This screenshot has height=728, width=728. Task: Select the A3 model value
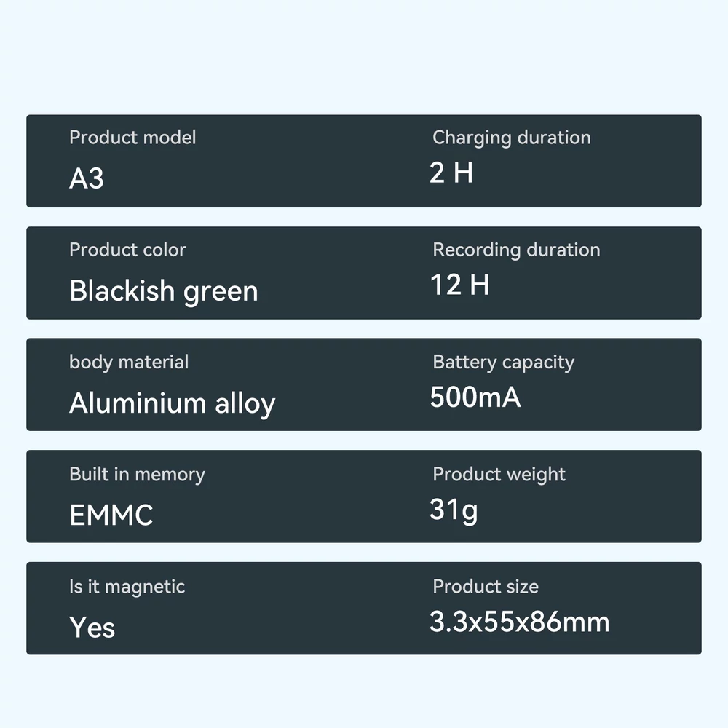click(x=87, y=178)
